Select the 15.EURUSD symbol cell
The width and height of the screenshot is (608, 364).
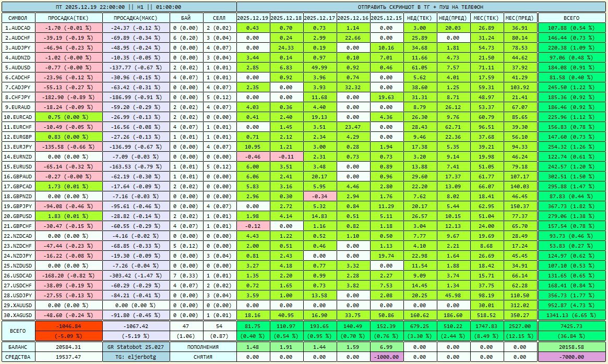point(18,166)
